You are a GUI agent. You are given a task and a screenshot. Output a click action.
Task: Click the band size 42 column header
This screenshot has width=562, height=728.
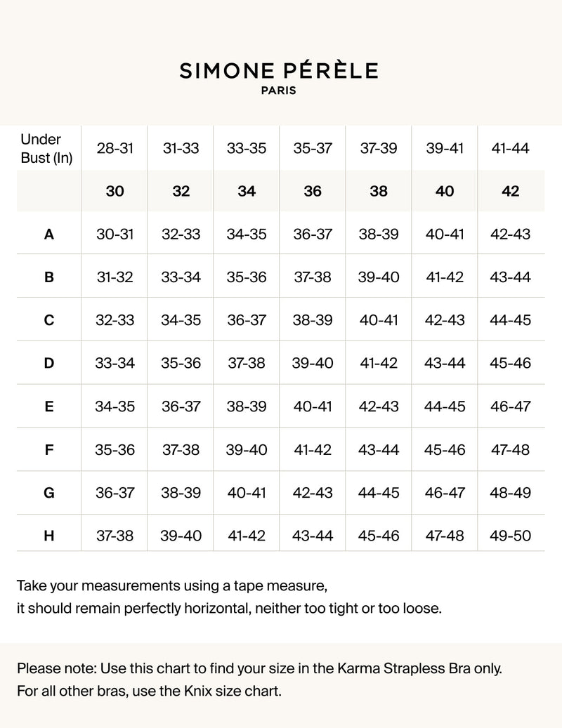tap(511, 191)
